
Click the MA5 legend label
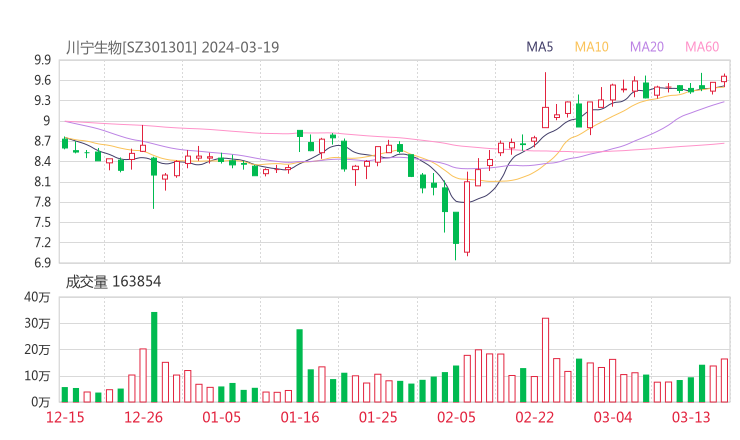(x=539, y=47)
